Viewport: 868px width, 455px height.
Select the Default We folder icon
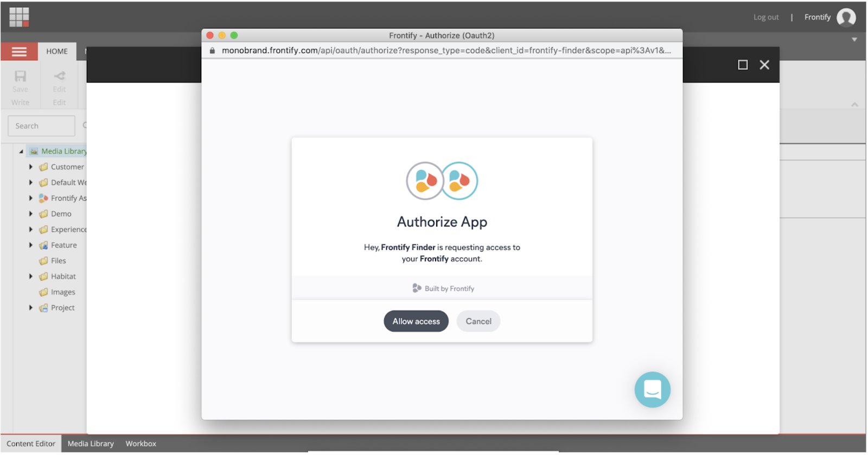tap(43, 183)
